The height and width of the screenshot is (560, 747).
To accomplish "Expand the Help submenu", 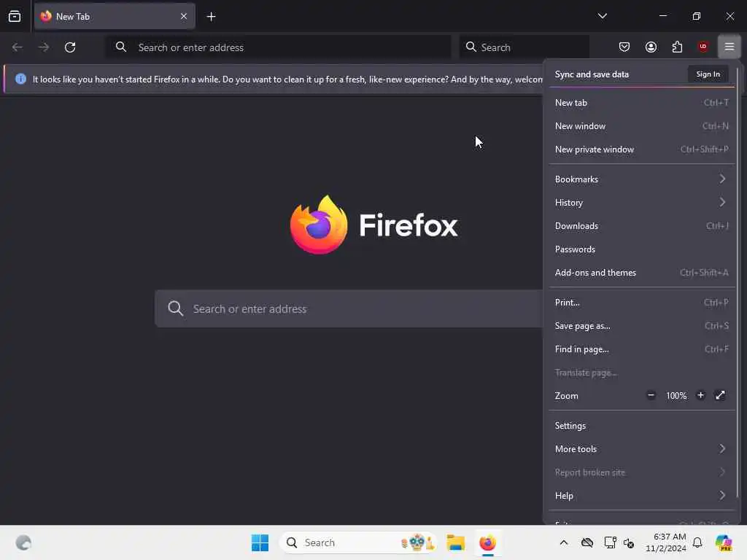I will [641, 496].
